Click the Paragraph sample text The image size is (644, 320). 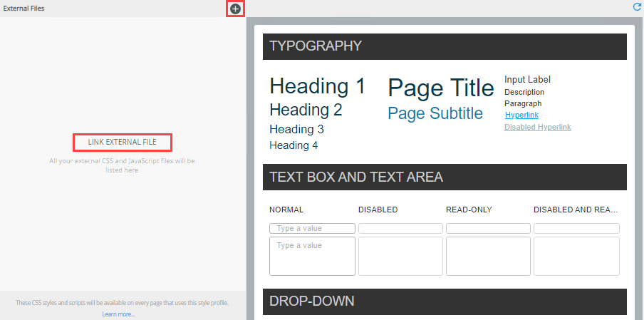pos(523,103)
